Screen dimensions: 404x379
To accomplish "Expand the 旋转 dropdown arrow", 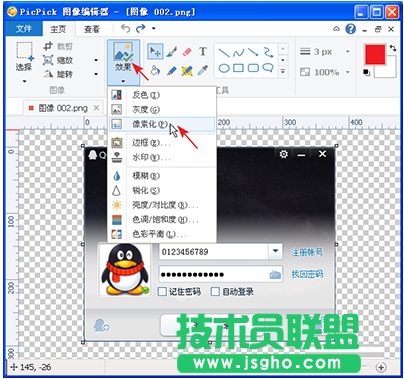I will (x=96, y=74).
